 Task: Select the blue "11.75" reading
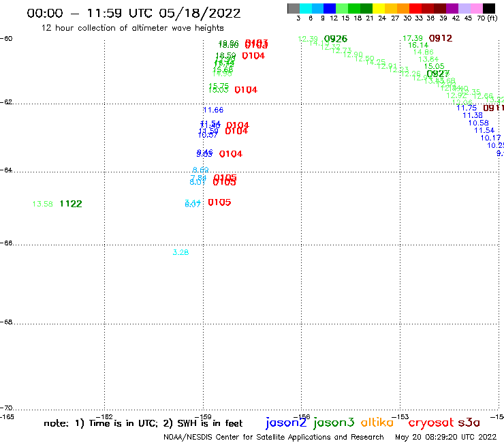[x=467, y=108]
